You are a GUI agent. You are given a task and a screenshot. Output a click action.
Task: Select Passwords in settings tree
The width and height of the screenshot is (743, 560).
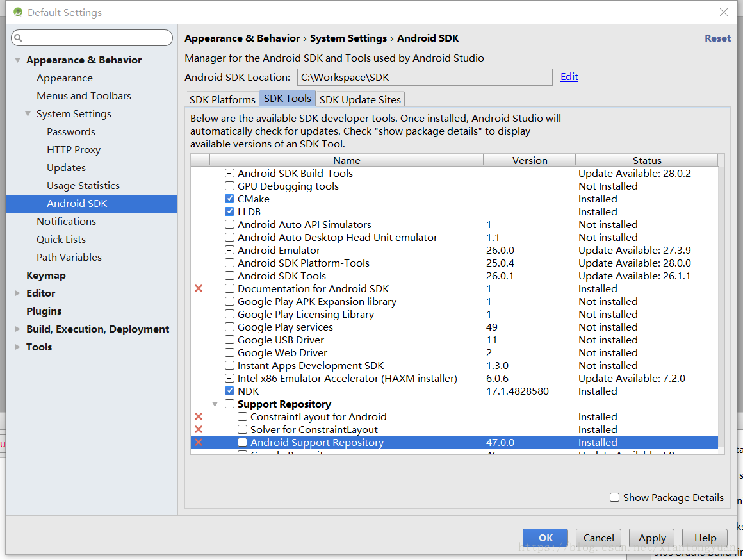click(x=71, y=132)
